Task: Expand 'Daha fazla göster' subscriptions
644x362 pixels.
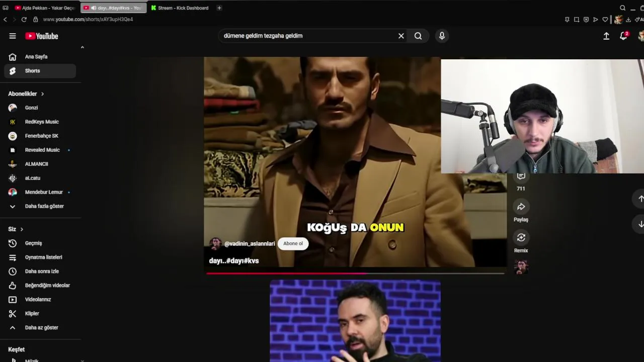Action: tap(40, 206)
